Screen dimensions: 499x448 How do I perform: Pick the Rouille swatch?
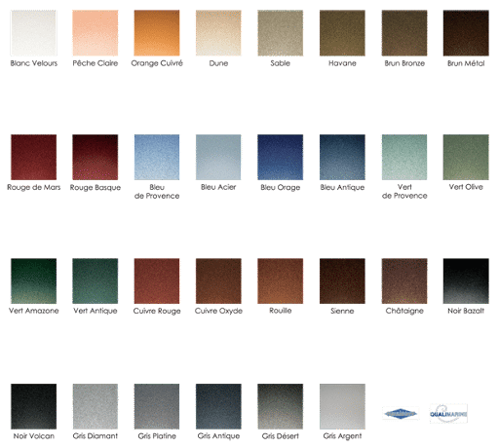click(281, 281)
